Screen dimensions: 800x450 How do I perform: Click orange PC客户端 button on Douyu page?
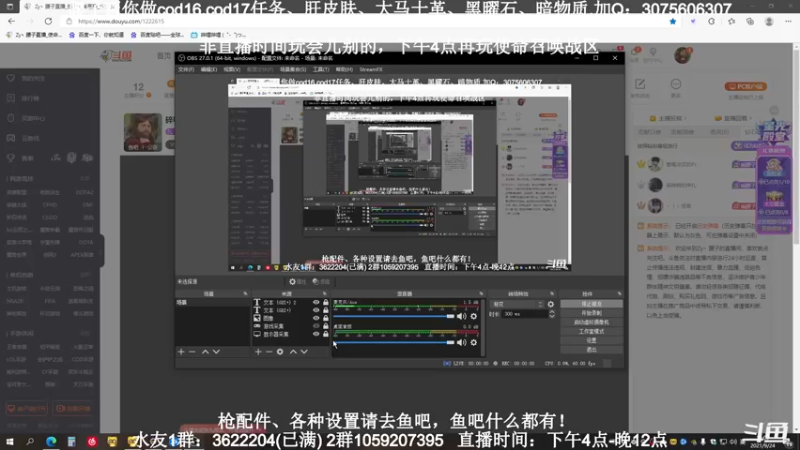(746, 87)
